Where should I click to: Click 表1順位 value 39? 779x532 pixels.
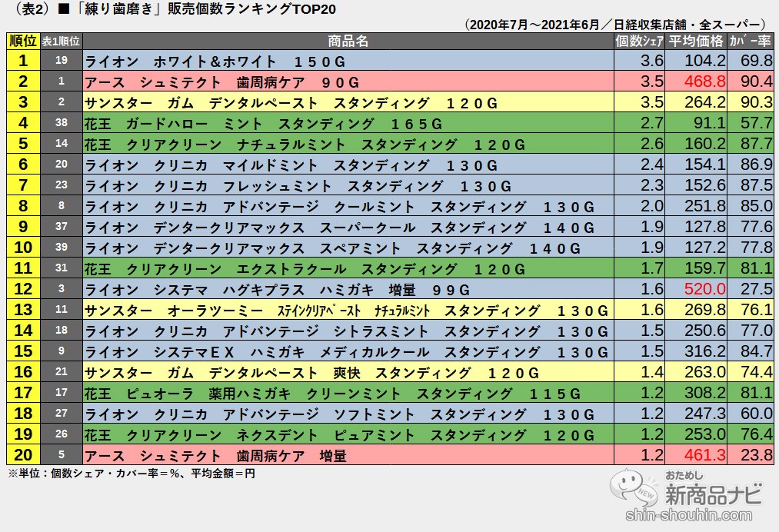pyautogui.click(x=61, y=248)
